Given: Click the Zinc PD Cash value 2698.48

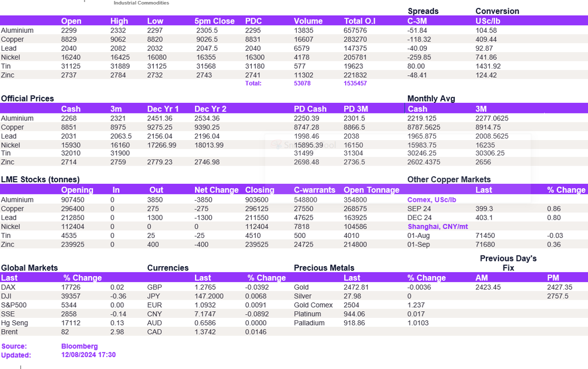Looking at the screenshot, I should [307, 162].
